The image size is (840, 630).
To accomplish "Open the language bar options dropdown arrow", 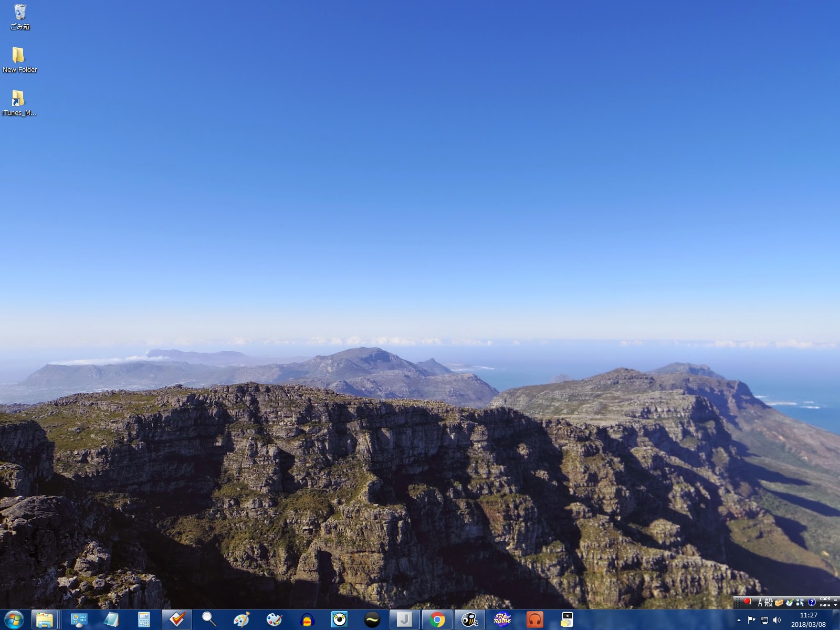I will point(836,605).
